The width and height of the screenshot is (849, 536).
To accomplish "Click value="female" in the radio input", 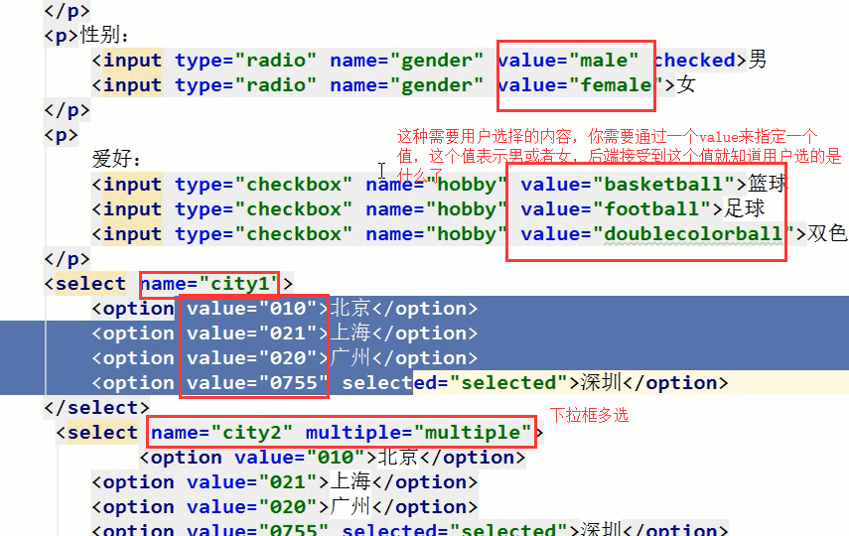I will (x=580, y=85).
